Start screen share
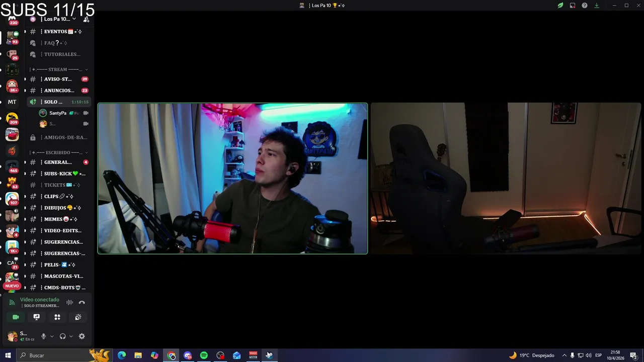 tap(36, 317)
